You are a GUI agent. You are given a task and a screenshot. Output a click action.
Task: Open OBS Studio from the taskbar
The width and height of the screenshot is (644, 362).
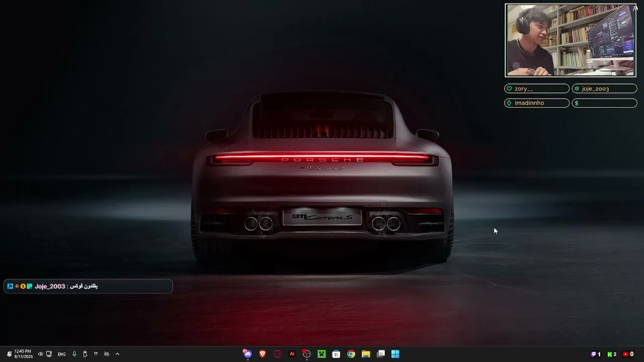click(x=306, y=354)
